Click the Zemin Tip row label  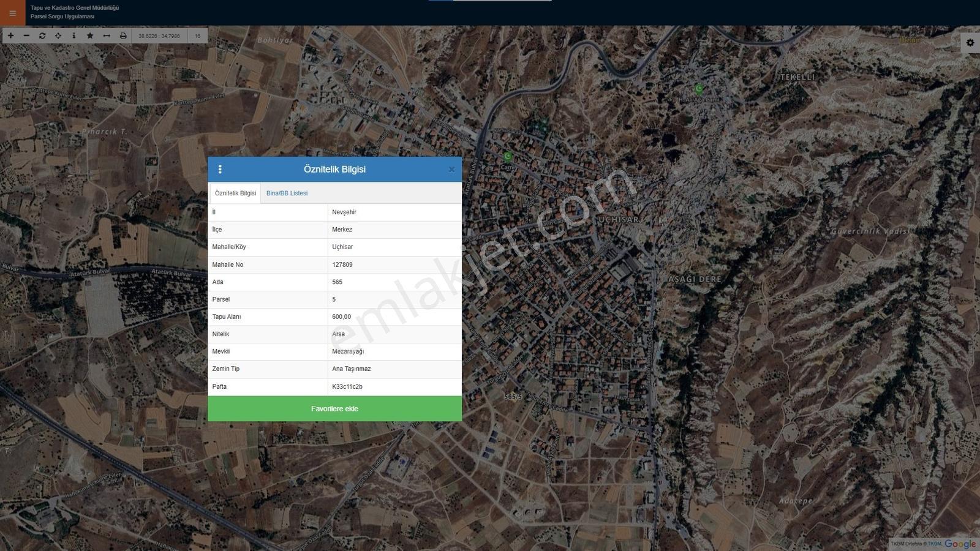point(226,369)
